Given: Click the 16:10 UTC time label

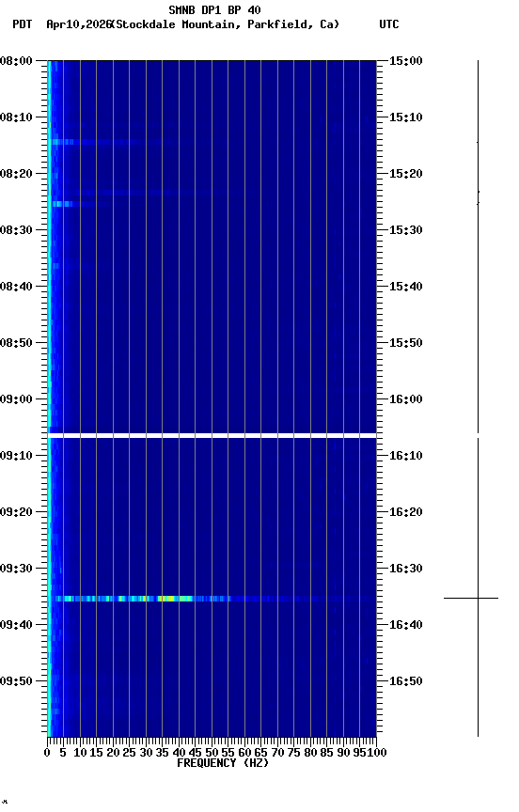Looking at the screenshot, I should pos(406,456).
